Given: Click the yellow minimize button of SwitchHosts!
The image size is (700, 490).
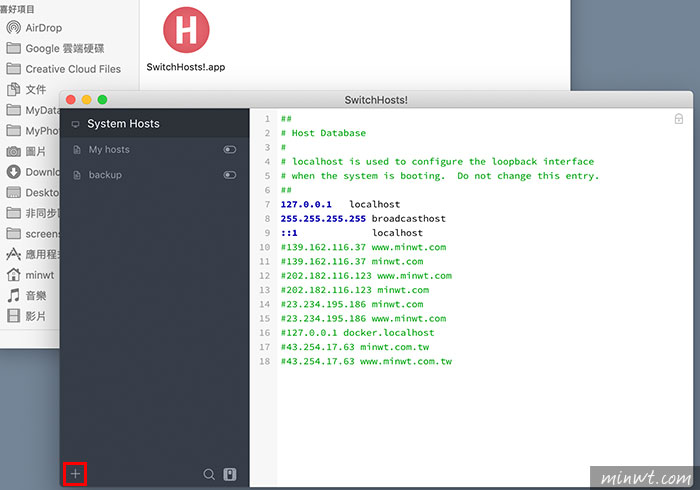Looking at the screenshot, I should [x=87, y=100].
